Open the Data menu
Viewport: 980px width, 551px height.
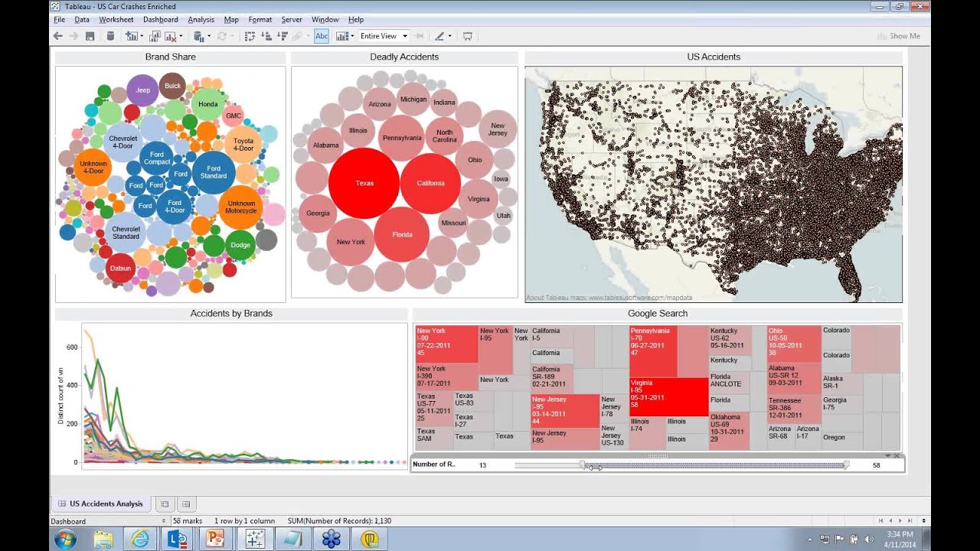tap(82, 19)
